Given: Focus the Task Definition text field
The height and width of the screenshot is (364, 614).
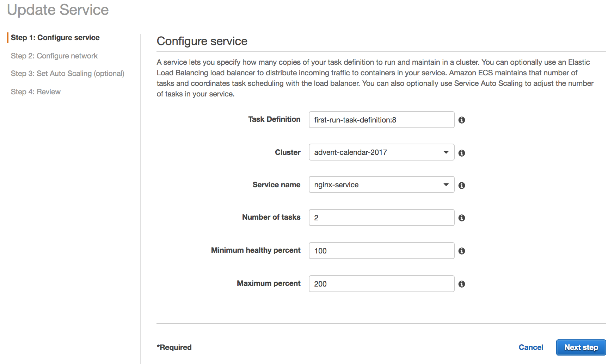Looking at the screenshot, I should 381,120.
